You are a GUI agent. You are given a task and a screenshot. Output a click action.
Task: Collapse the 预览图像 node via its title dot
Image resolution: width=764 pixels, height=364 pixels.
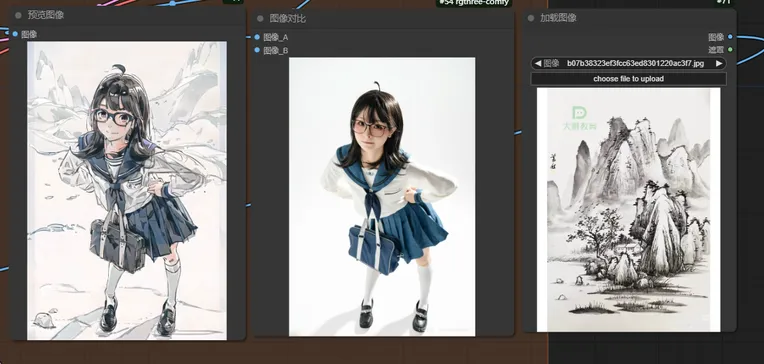18,15
